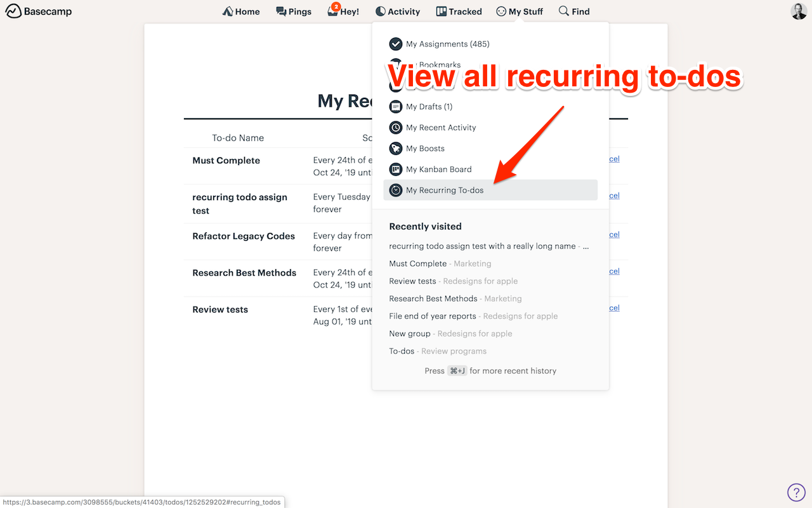
Task: Click the My Boosts rocket icon
Action: (x=396, y=149)
